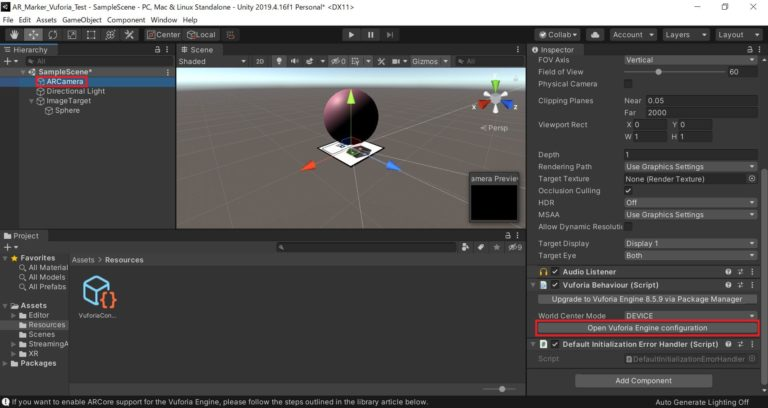Open Audio Listener preset icon
The width and height of the screenshot is (768, 408).
click(x=740, y=272)
